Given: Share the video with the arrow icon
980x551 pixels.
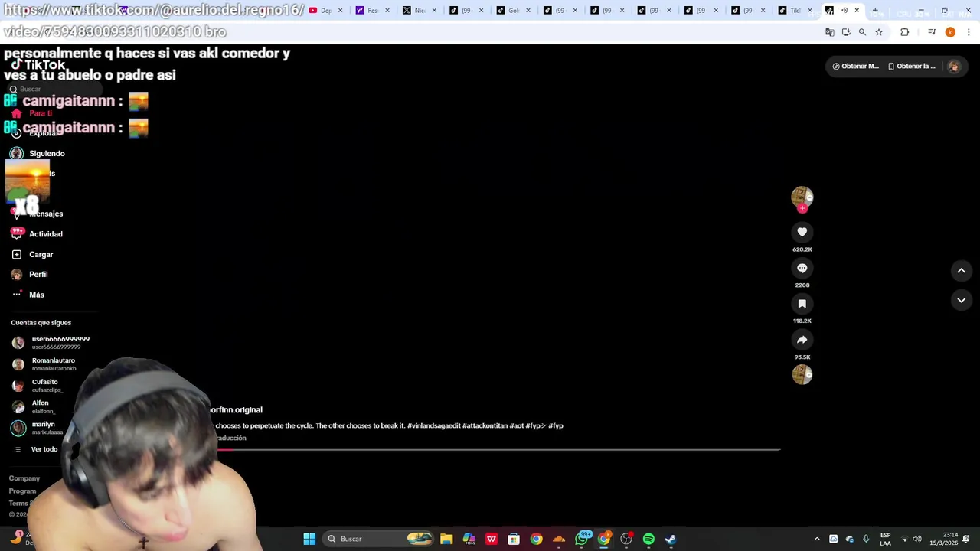Looking at the screenshot, I should click(802, 340).
